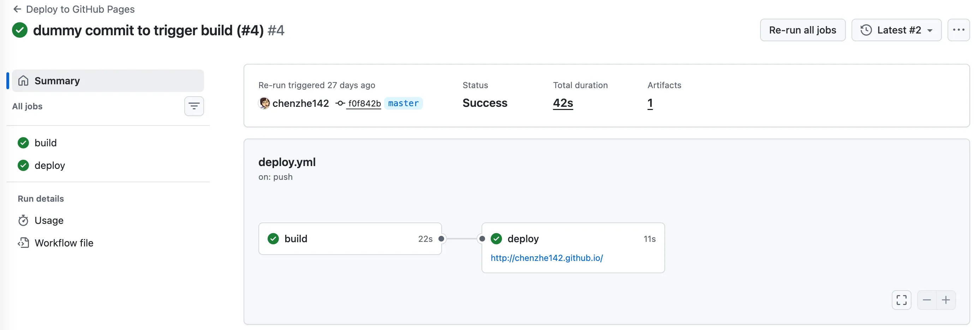Click the All jobs heading
Viewport: 980px width, 330px height.
(27, 106)
